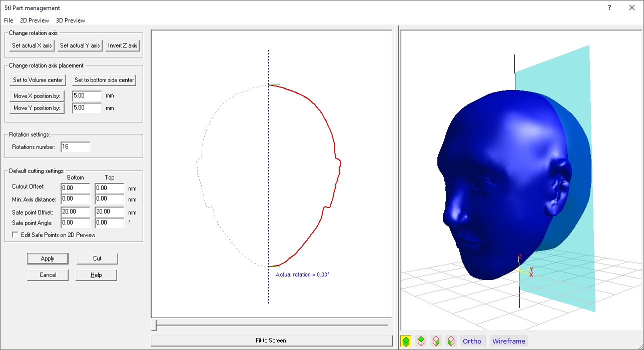This screenshot has width=644, height=350.
Task: Toggle Ortho projection mode
Action: (472, 340)
